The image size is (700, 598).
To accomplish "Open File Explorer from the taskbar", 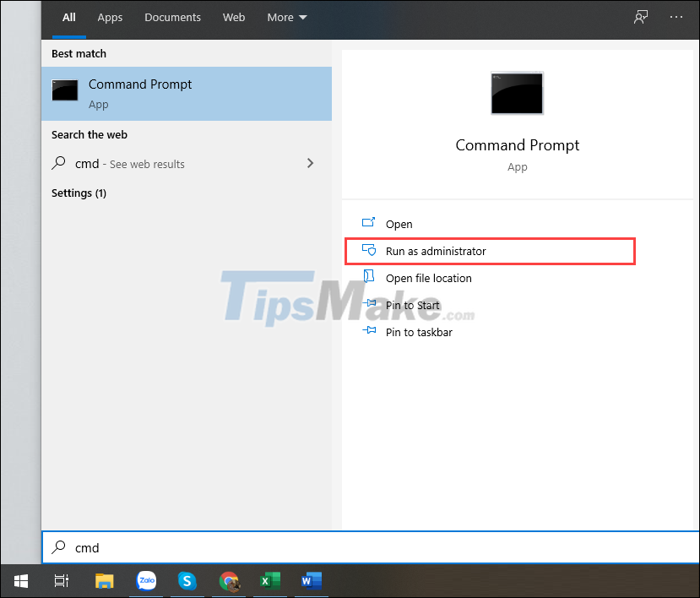I will pyautogui.click(x=105, y=581).
